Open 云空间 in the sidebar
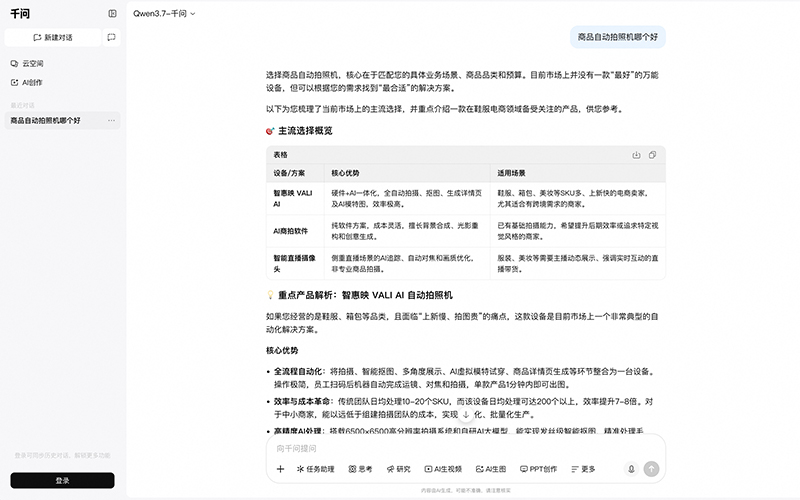Image resolution: width=800 pixels, height=500 pixels. [27, 63]
